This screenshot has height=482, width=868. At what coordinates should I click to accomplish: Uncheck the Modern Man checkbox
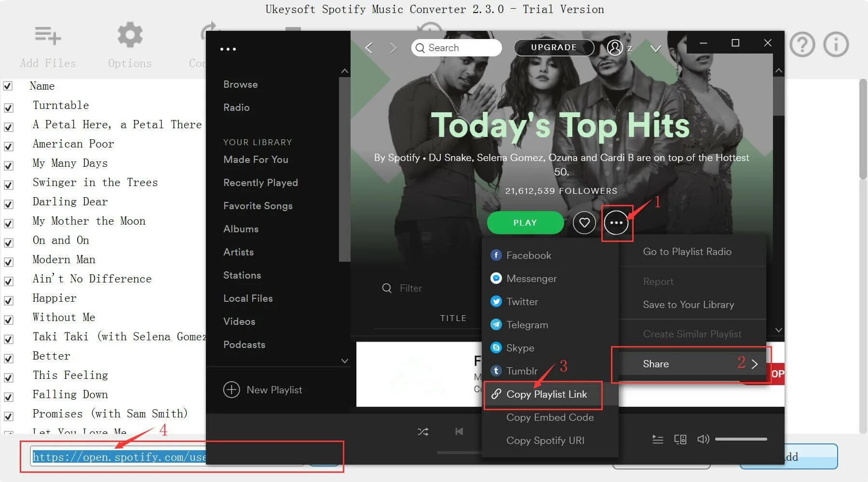point(8,262)
